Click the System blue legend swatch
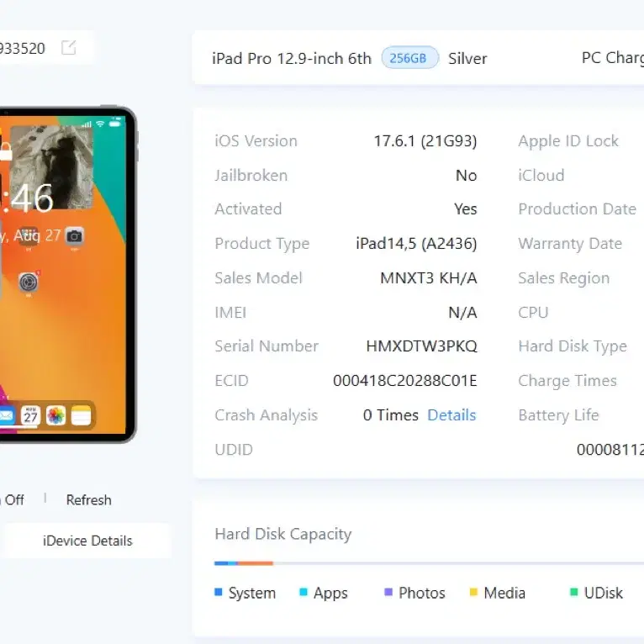644x644 pixels. (219, 592)
